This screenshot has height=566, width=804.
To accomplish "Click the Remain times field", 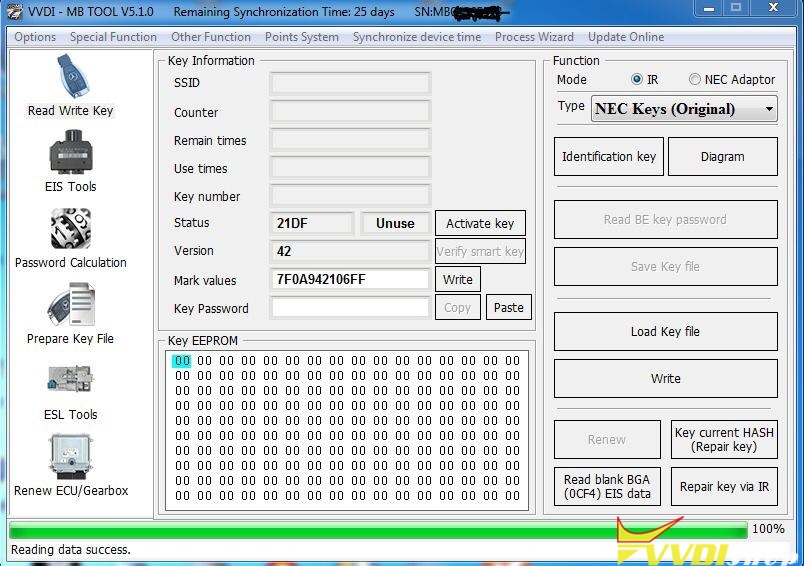I will pos(350,140).
